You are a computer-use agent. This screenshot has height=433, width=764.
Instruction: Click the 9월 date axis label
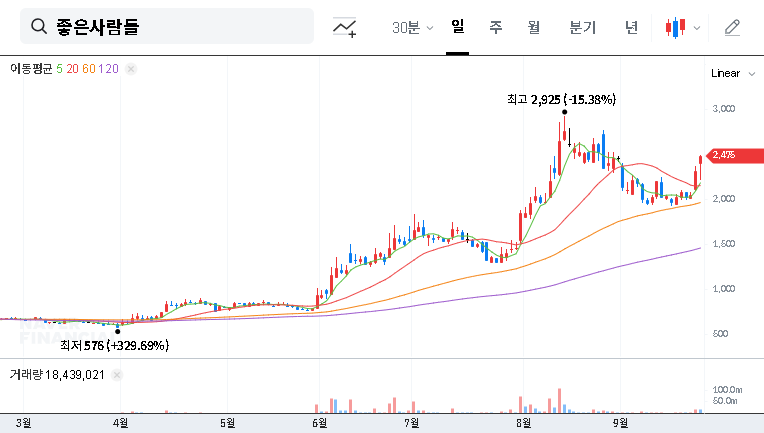coord(621,423)
